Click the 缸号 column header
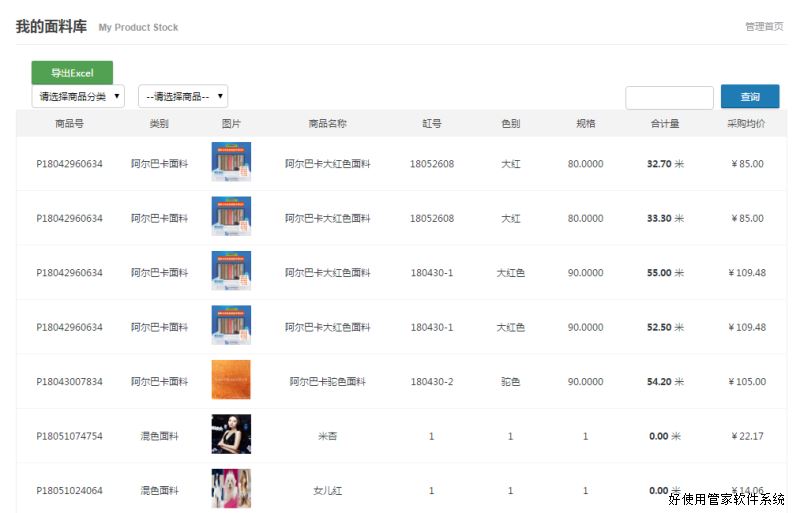800x513 pixels. point(432,124)
